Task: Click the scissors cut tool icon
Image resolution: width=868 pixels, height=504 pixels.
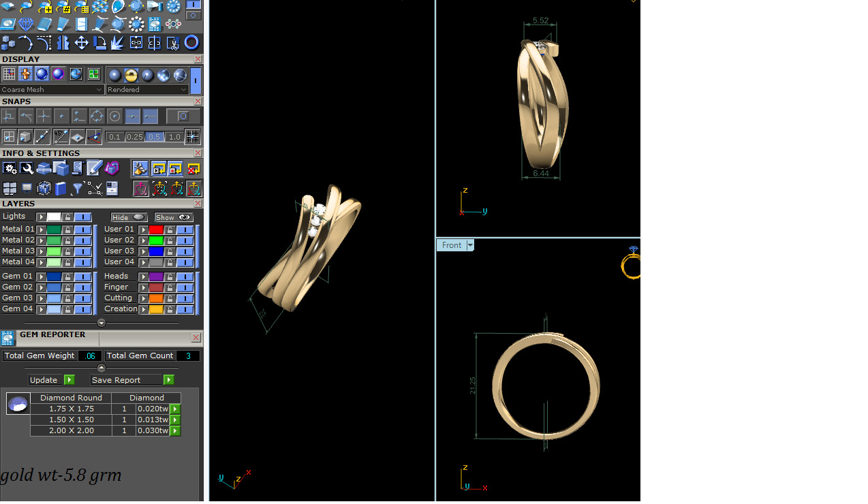Action: pyautogui.click(x=173, y=43)
